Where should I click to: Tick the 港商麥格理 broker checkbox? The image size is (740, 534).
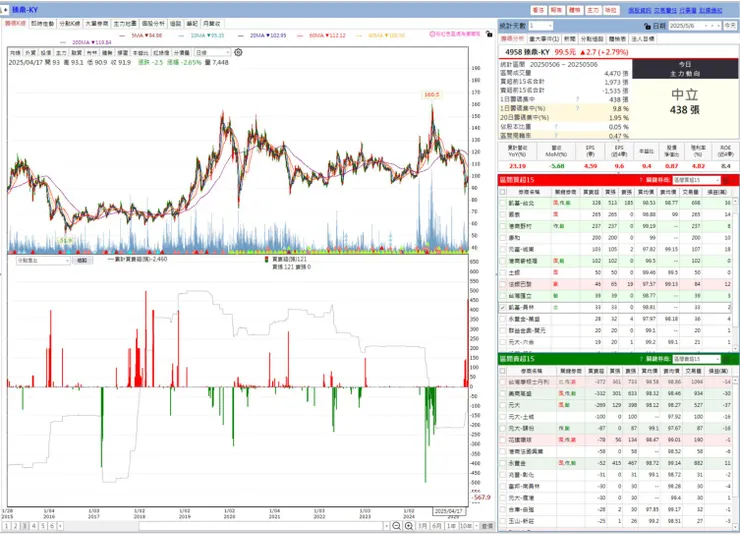(x=503, y=261)
